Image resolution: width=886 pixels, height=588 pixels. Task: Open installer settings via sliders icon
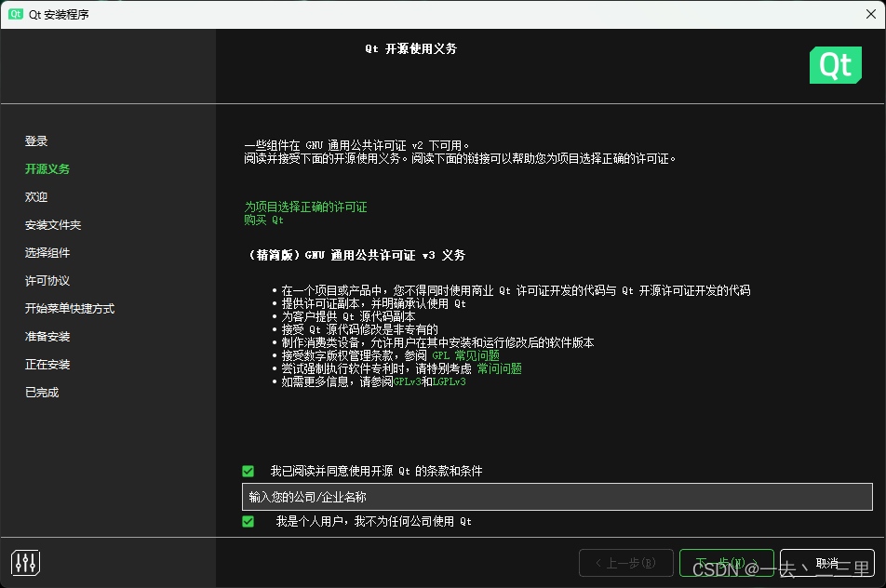click(x=25, y=563)
